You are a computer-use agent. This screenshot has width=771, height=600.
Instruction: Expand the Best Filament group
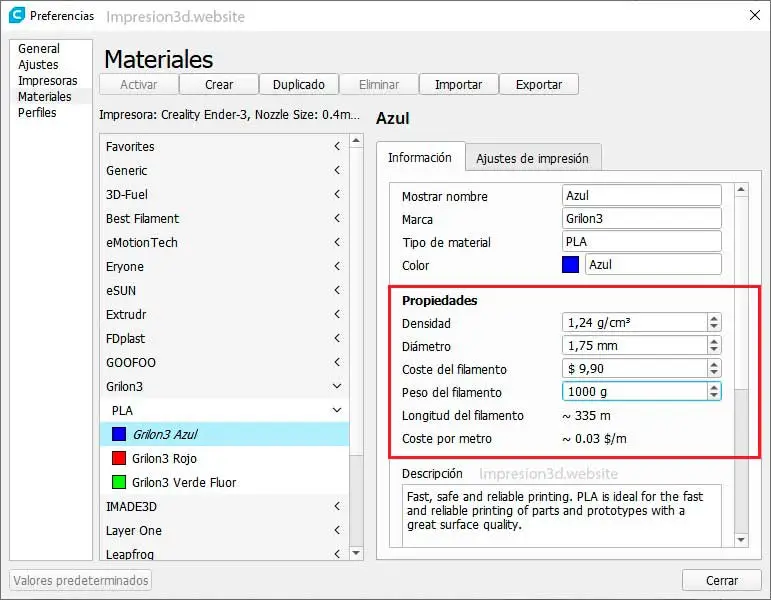tap(337, 218)
